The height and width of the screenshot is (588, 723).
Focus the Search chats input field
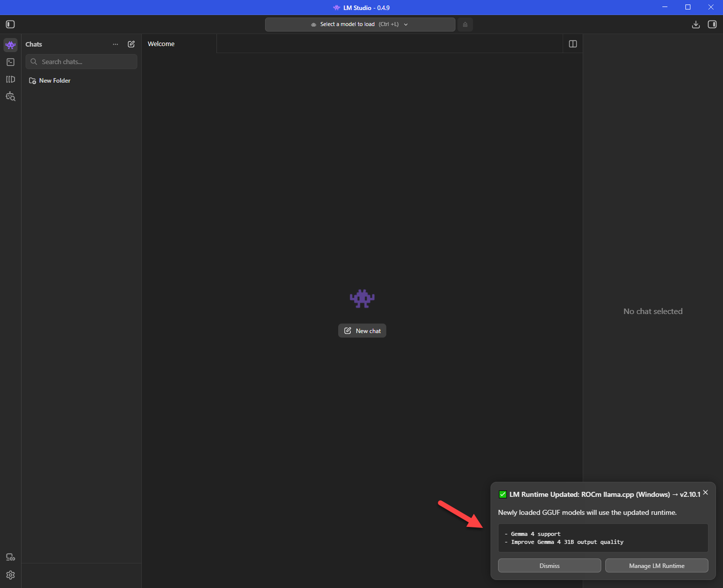pyautogui.click(x=81, y=62)
